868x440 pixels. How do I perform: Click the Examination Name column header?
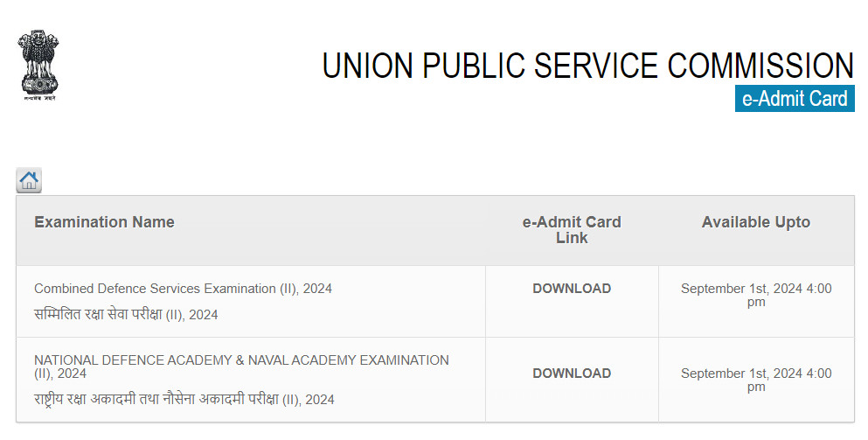104,222
